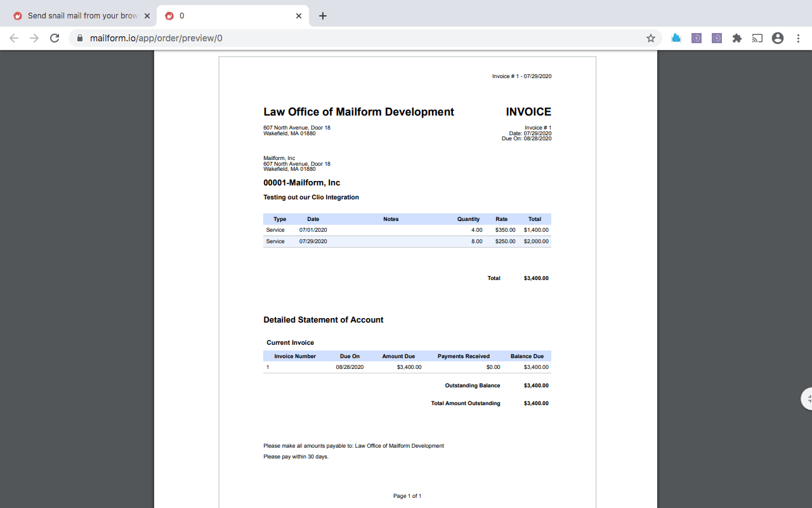Close the 'Send snail mail' tab

coord(147,16)
